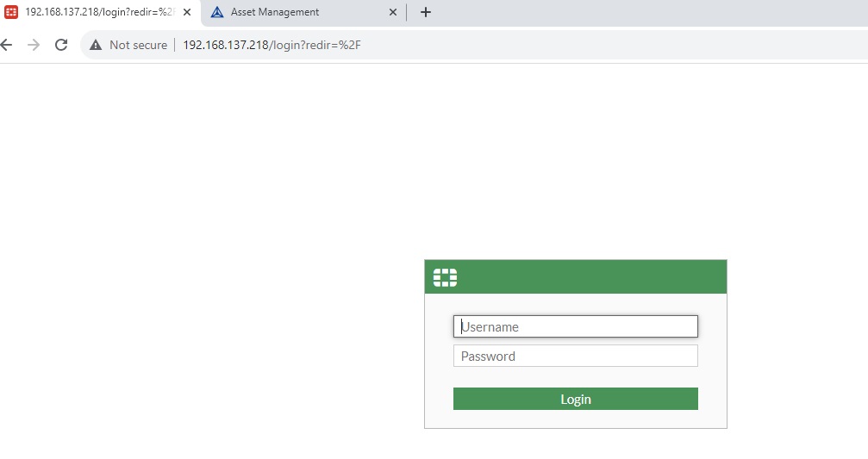Viewport: 868px width, 459px height.
Task: Click the warning triangle in the address bar
Action: 96,45
